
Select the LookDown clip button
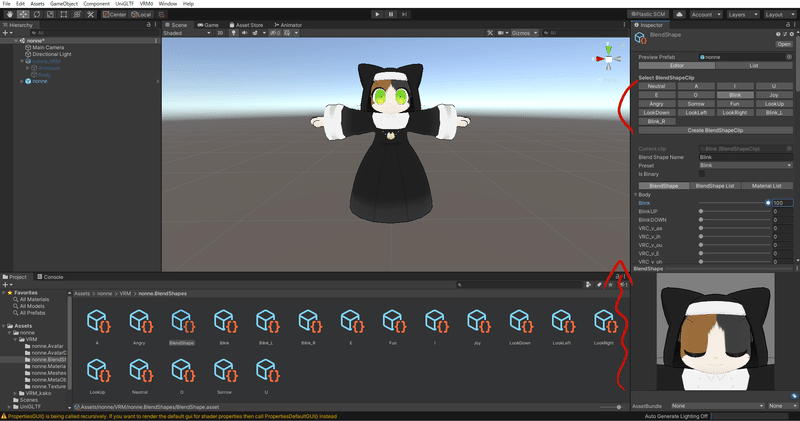(657, 112)
